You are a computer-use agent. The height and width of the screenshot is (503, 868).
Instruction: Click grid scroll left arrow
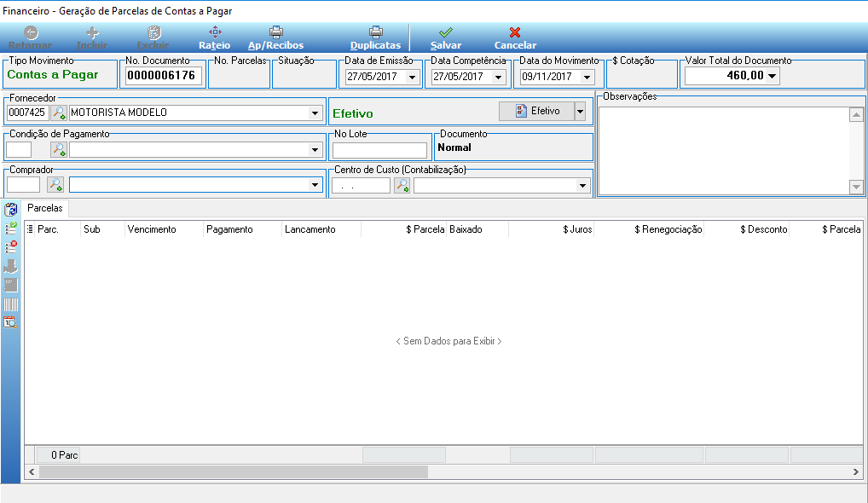pyautogui.click(x=32, y=472)
